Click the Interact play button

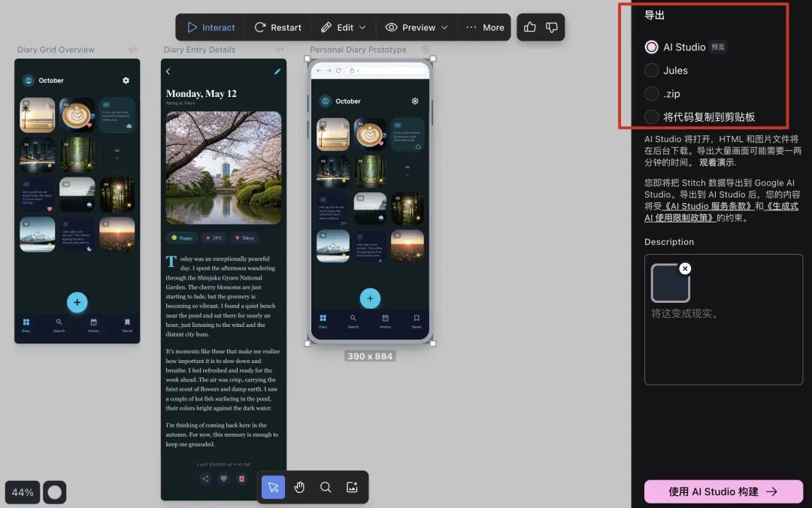(x=211, y=28)
